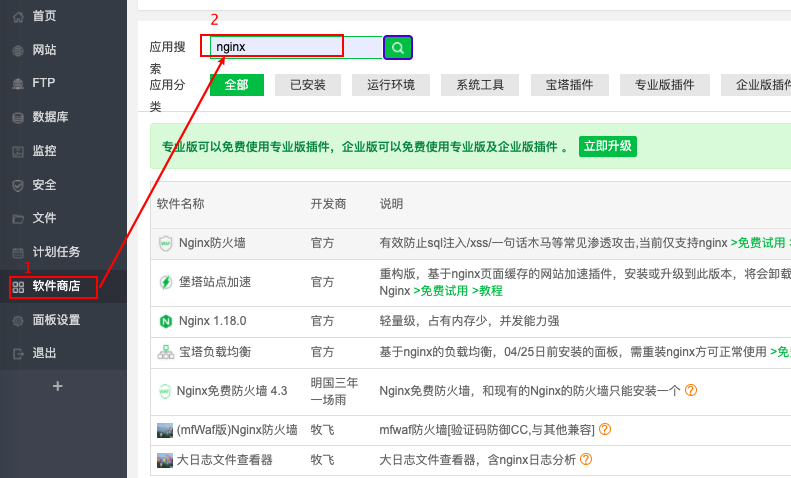Switch to the 宝塔插件 category tab
The width and height of the screenshot is (791, 478).
click(570, 85)
